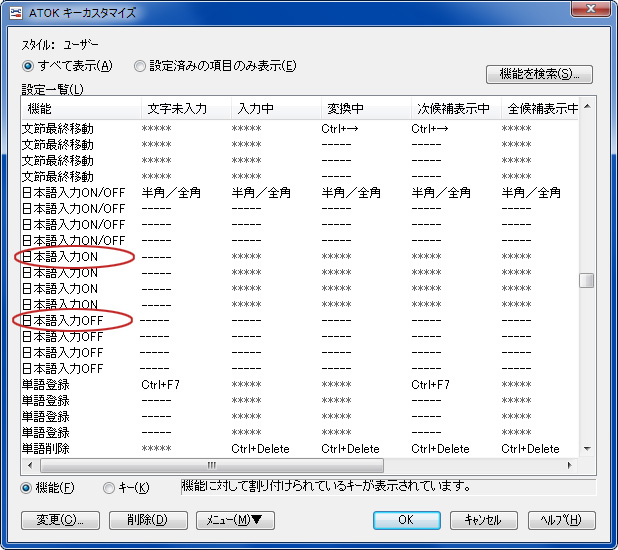Select the circled 日本語入力OFF row

300,321
